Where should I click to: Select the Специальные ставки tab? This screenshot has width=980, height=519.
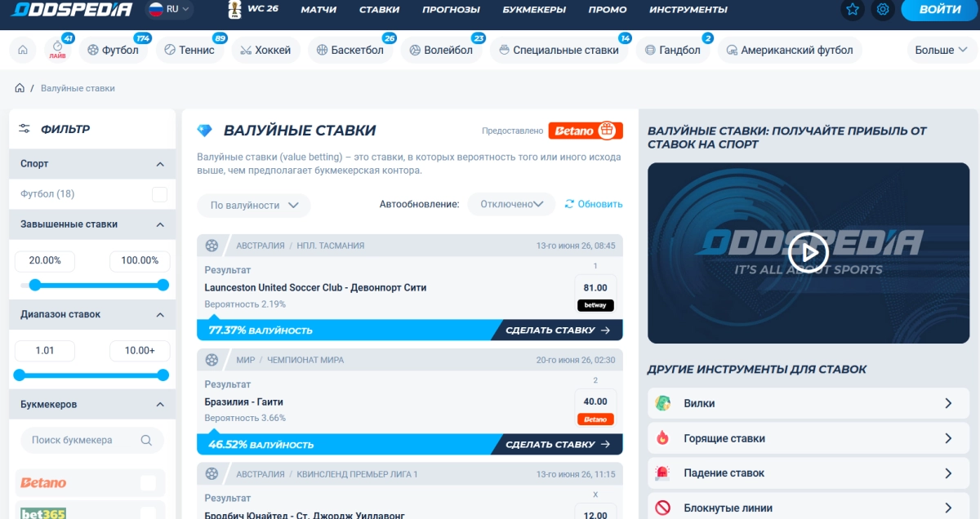point(559,50)
